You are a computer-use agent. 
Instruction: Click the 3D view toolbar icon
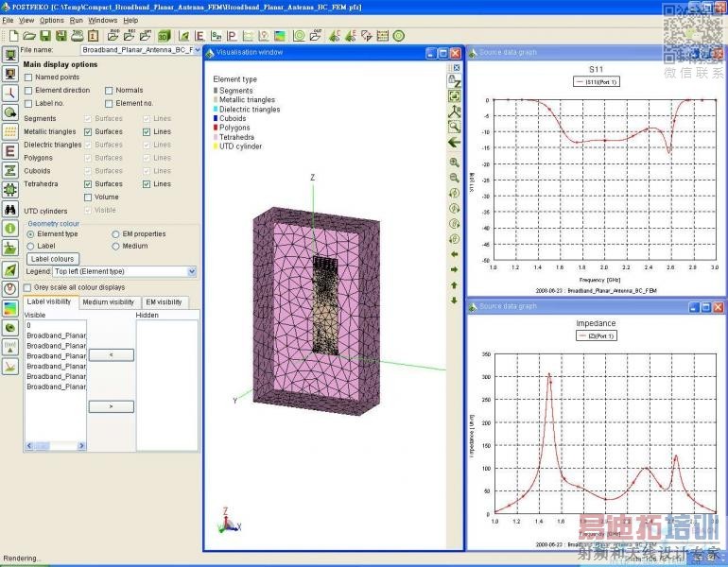pyautogui.click(x=164, y=36)
